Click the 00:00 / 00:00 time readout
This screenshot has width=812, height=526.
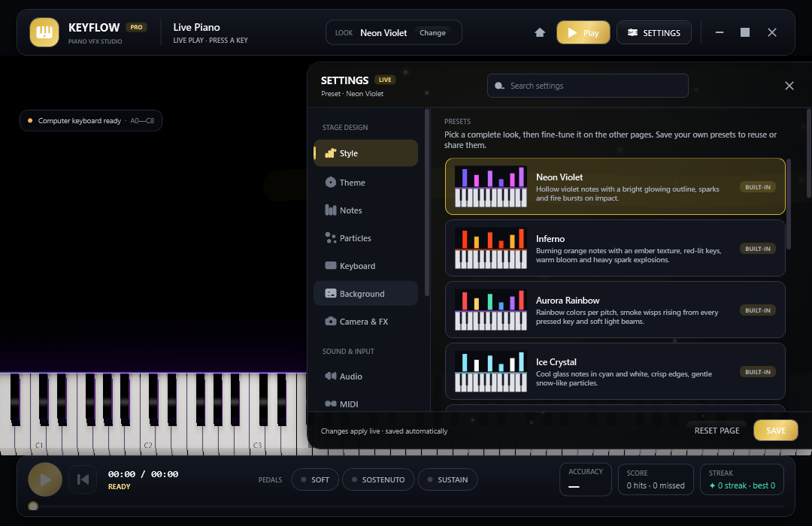pos(143,474)
